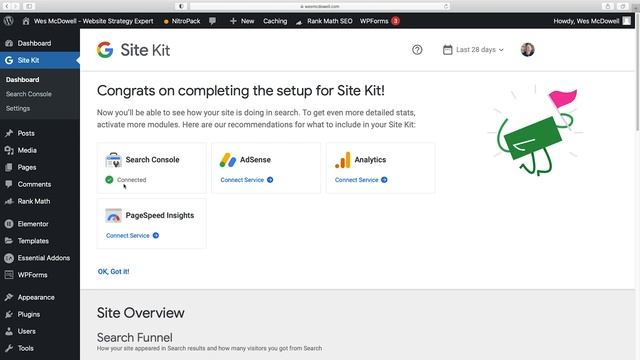Open the Search Console submenu item
The width and height of the screenshot is (640, 360).
point(29,94)
